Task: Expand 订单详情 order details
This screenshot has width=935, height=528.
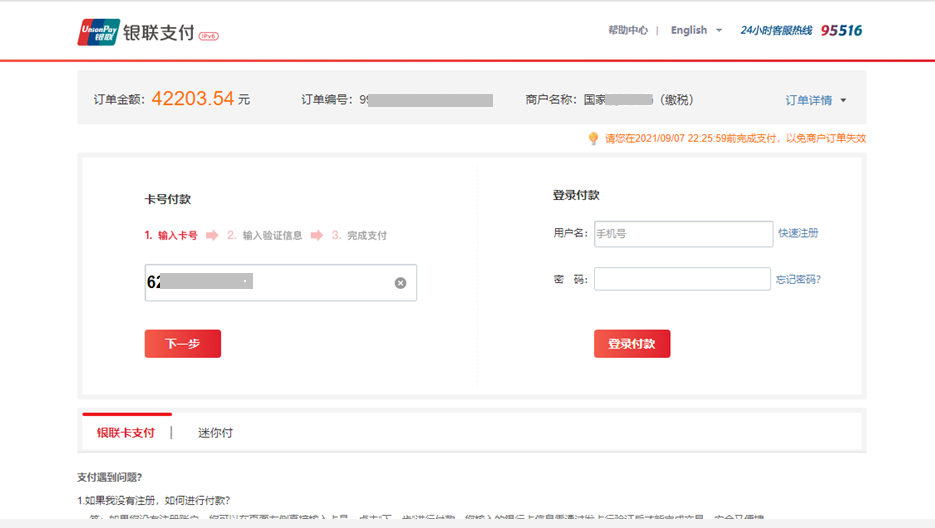Action: [815, 100]
